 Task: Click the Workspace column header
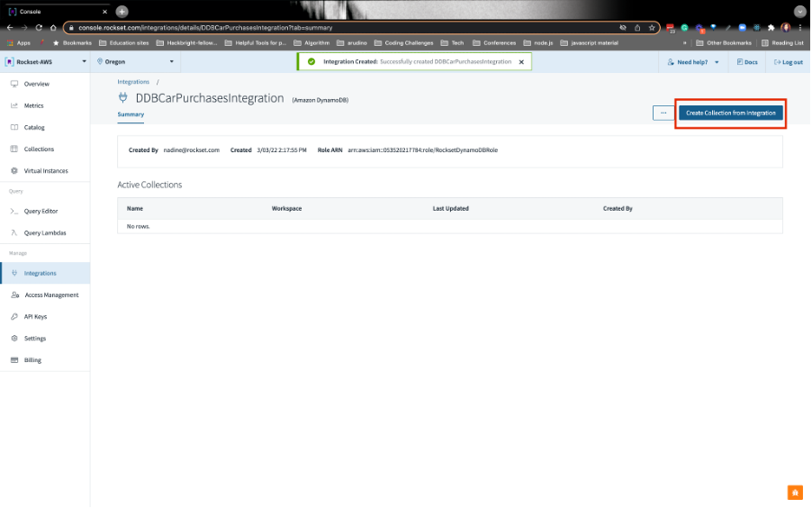286,208
